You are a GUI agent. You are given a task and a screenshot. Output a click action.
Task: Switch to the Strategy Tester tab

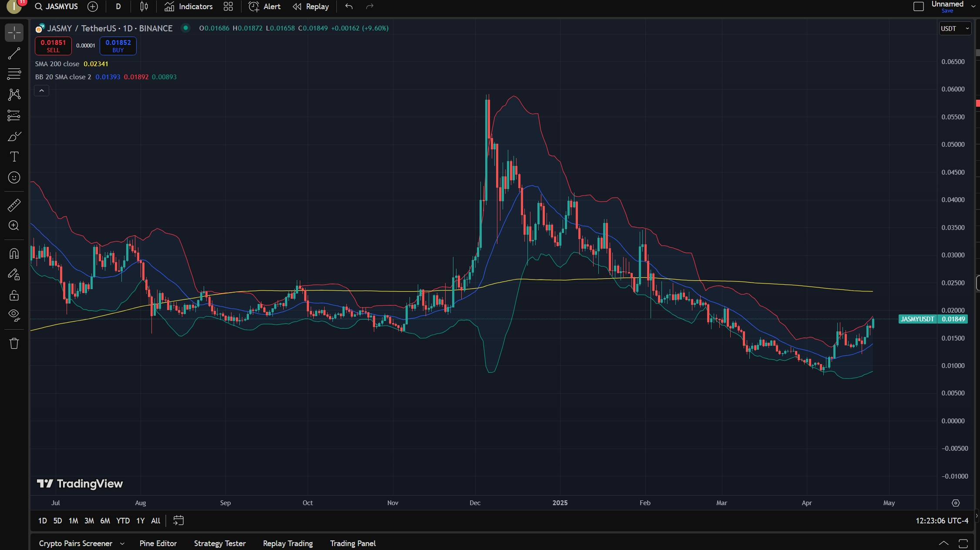220,543
